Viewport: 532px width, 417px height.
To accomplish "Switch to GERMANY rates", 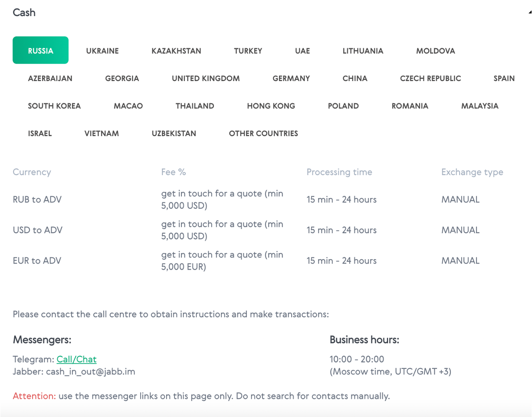I will point(291,78).
